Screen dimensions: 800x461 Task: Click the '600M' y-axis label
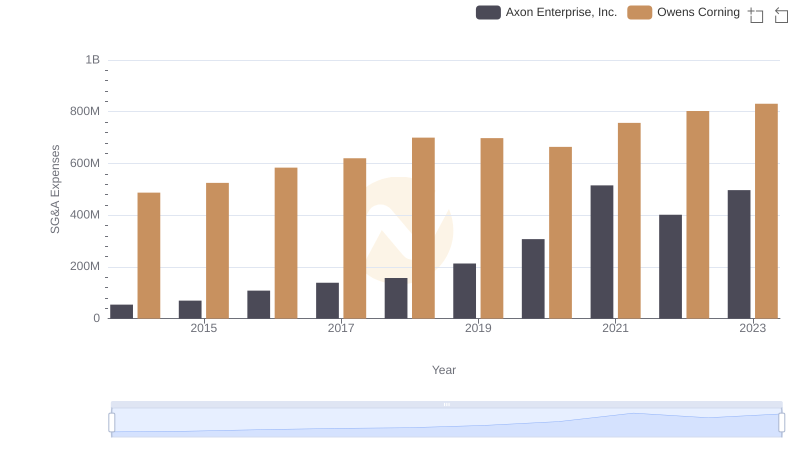click(85, 164)
